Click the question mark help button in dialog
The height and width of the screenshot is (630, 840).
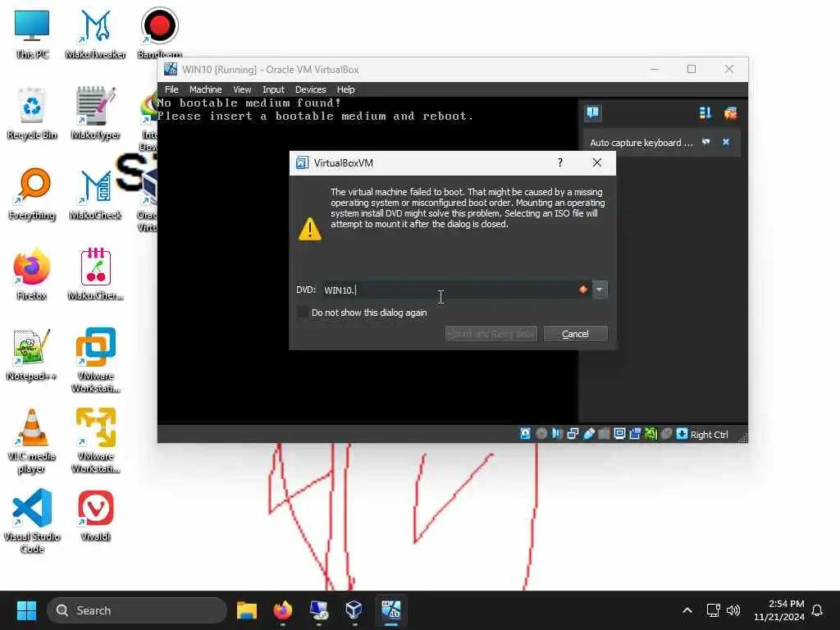click(x=559, y=163)
